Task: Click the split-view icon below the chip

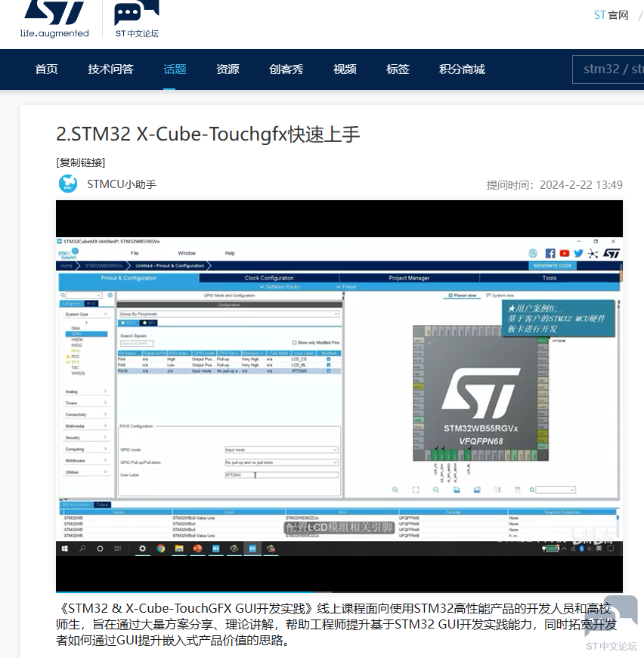Action: pos(497,490)
